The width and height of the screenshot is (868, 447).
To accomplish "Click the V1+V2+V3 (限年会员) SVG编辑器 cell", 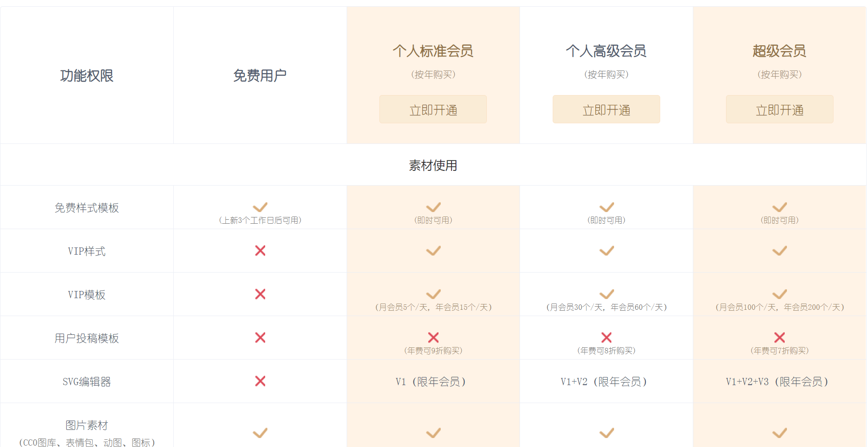I will [x=780, y=382].
